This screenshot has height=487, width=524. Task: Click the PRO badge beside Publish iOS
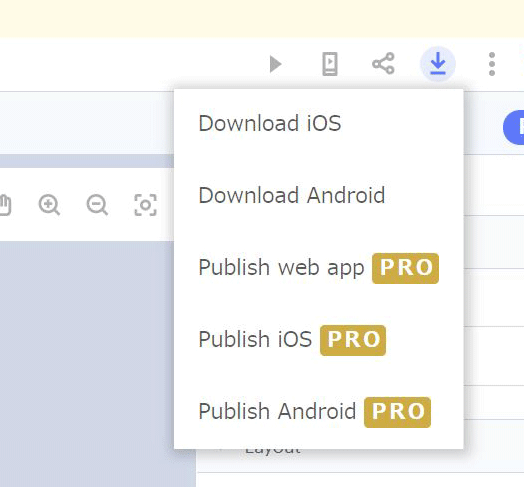click(353, 340)
